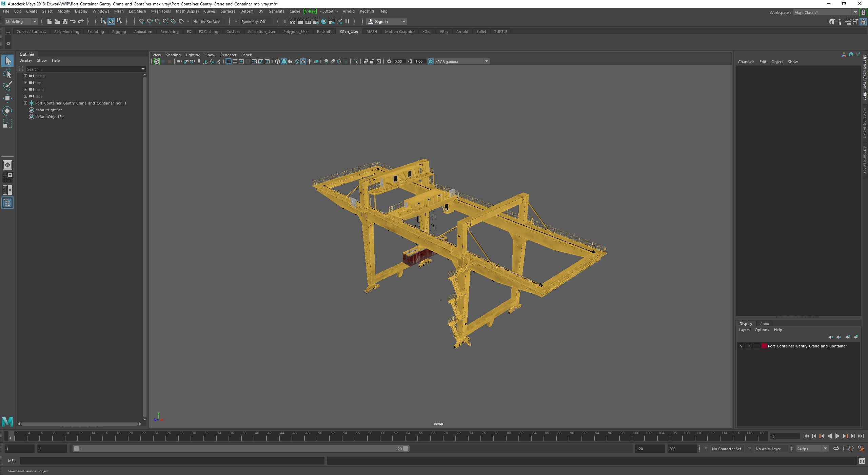
Task: Open the XGen_User menu tab
Action: click(348, 31)
